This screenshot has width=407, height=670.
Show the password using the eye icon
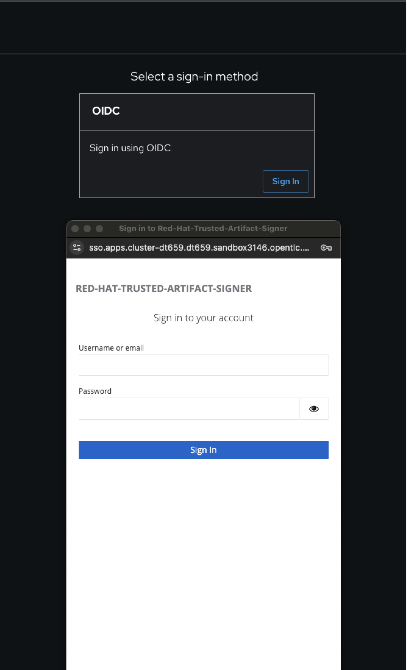(314, 408)
